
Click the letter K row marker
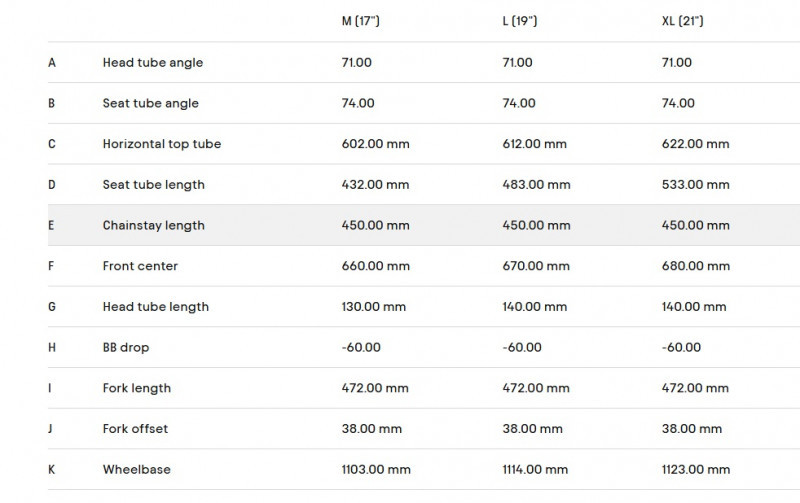tap(51, 470)
